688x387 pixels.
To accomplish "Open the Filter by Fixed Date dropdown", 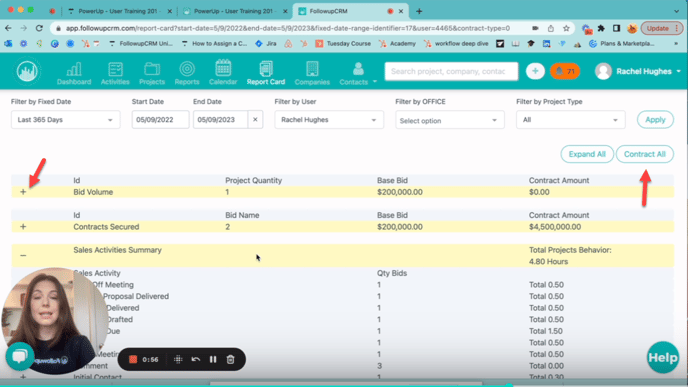I will [66, 119].
